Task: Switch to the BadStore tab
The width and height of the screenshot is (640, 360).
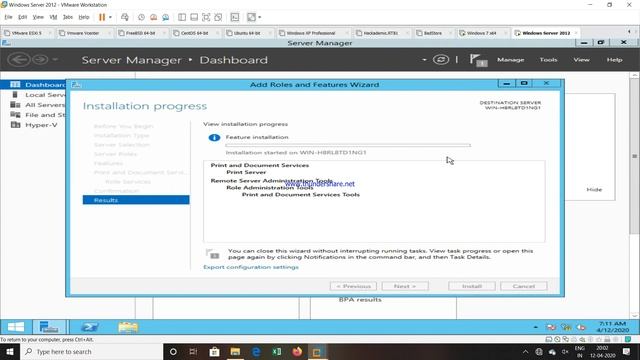Action: [x=433, y=33]
